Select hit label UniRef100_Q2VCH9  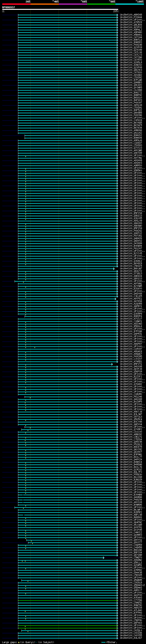[131, 50]
